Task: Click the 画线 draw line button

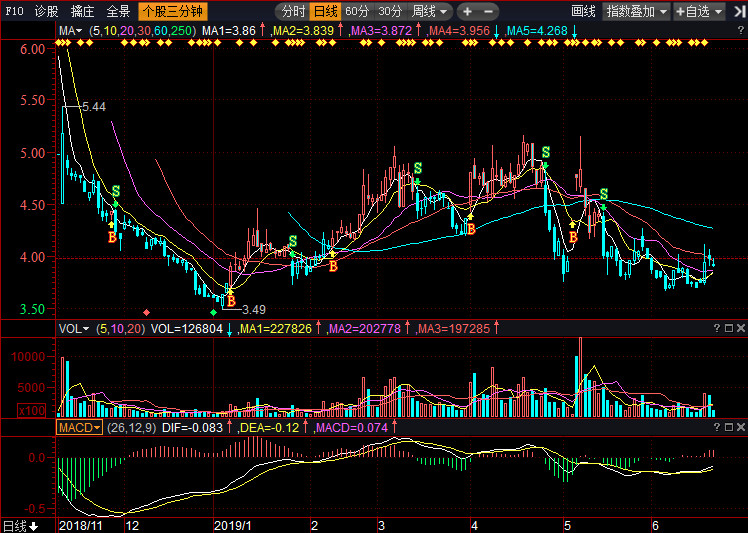Action: point(583,12)
